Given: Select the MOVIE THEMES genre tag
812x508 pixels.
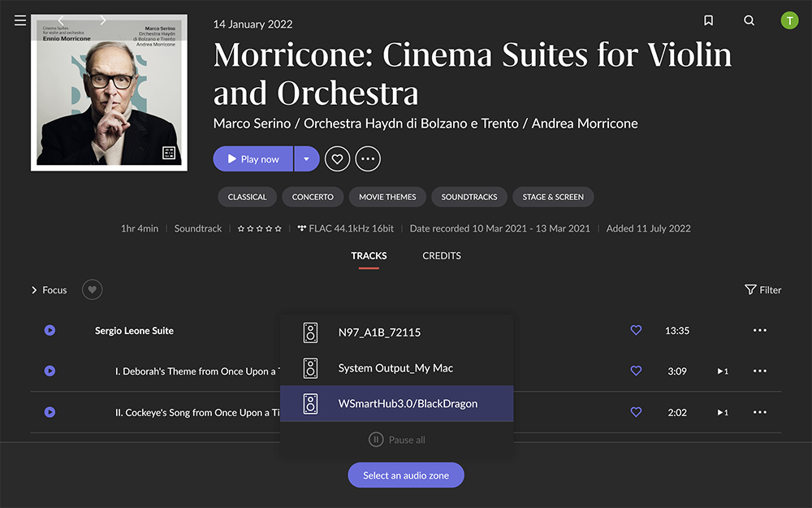Looking at the screenshot, I should tap(387, 197).
